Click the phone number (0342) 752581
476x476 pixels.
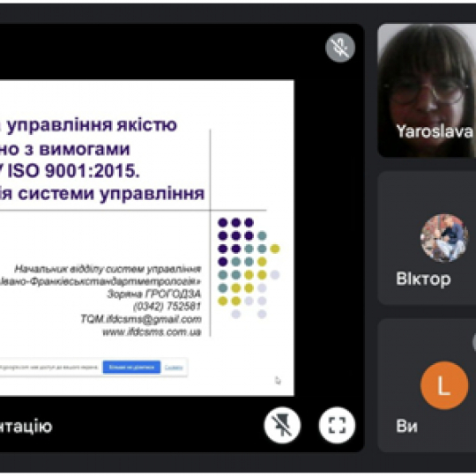[167, 307]
